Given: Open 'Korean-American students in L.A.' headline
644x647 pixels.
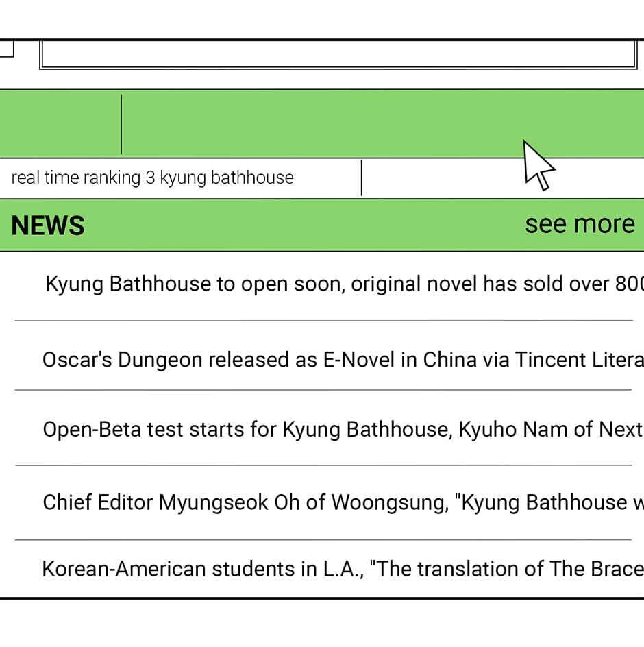Looking at the screenshot, I should pyautogui.click(x=343, y=569).
